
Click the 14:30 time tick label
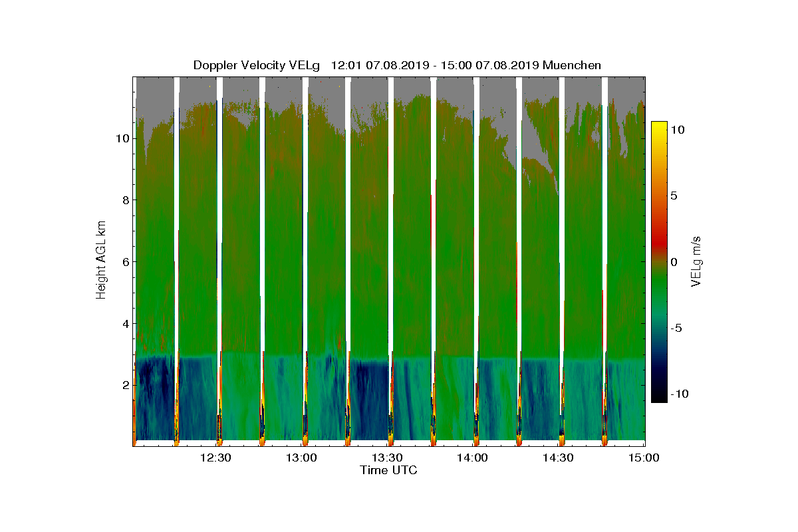tap(559, 458)
